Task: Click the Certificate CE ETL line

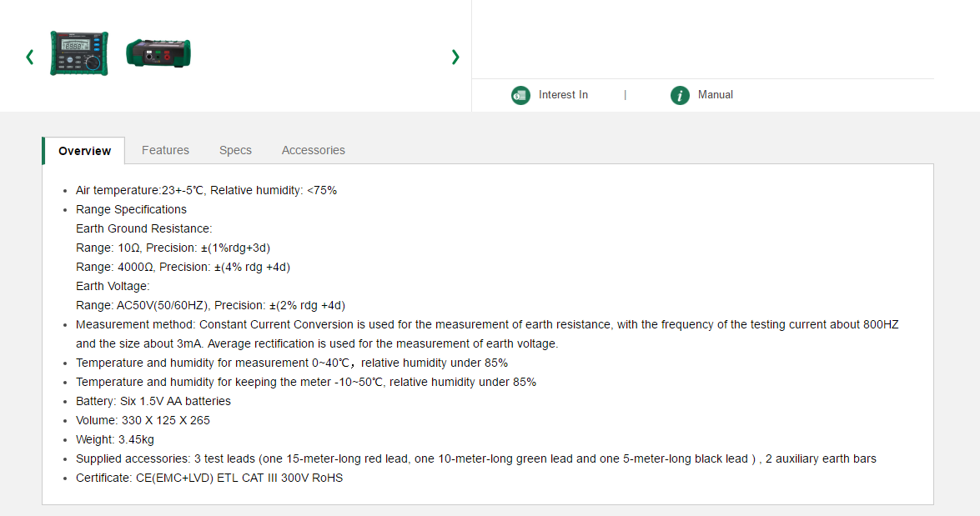Action: (209, 478)
